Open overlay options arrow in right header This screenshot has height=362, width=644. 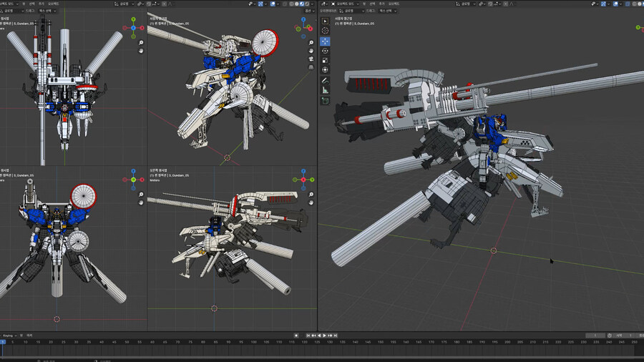click(620, 4)
